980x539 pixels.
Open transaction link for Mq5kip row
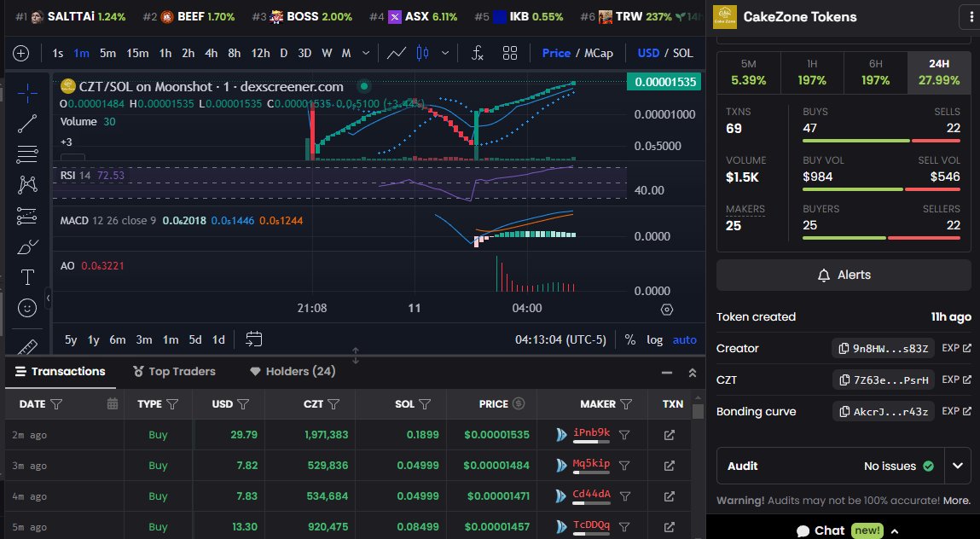(x=670, y=465)
